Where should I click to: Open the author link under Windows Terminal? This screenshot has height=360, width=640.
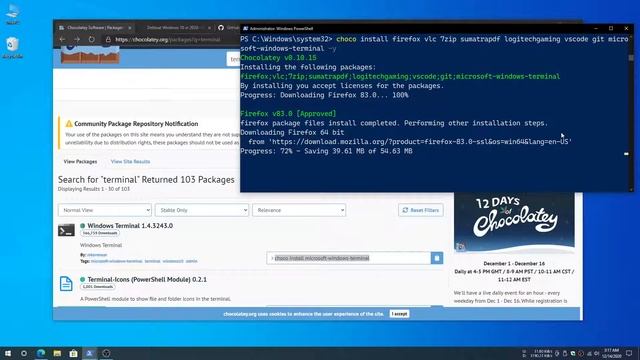click(97, 255)
